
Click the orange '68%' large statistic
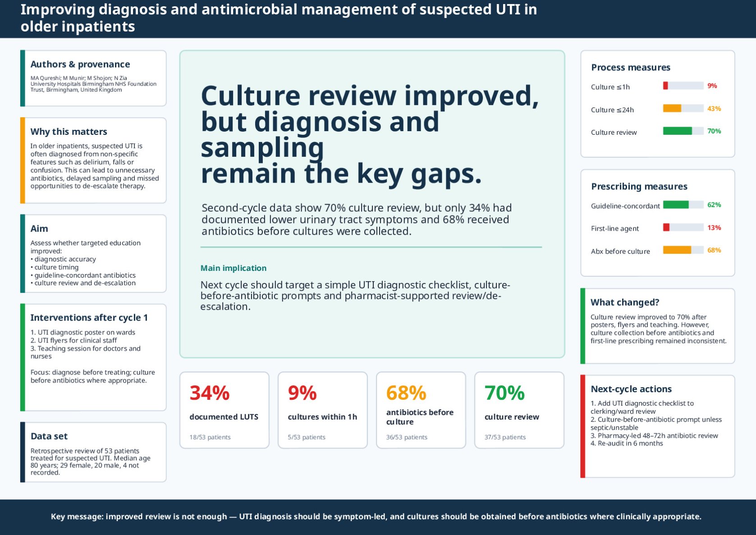[406, 393]
